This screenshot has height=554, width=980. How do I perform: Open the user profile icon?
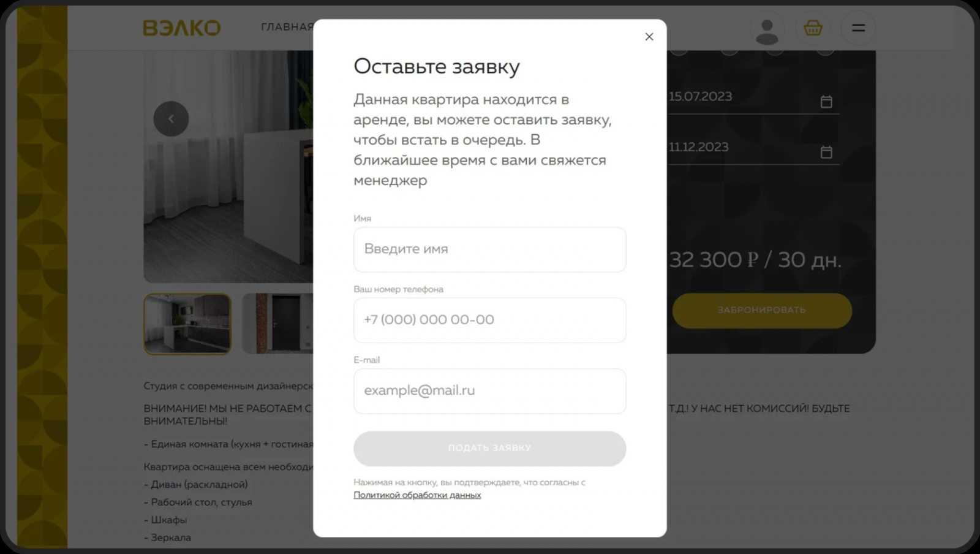pyautogui.click(x=767, y=28)
